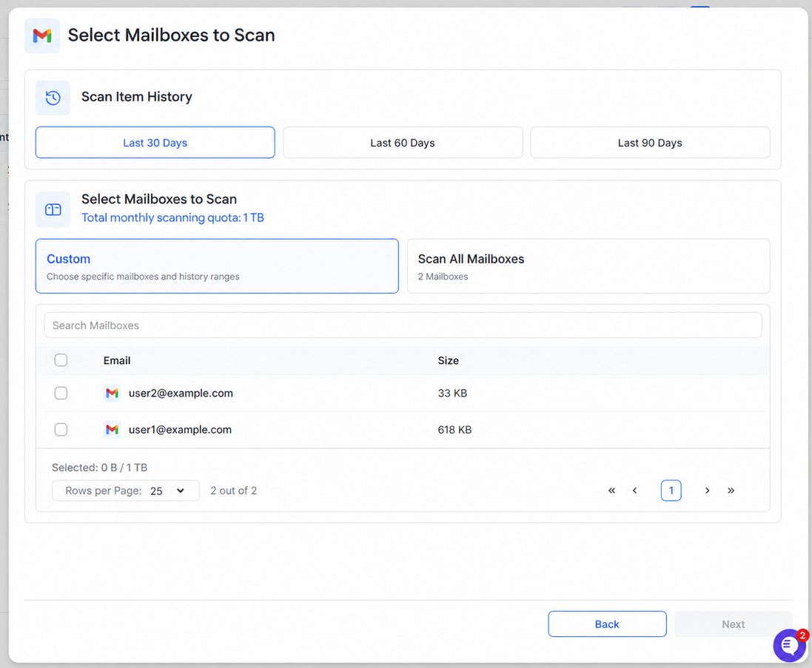This screenshot has width=812, height=668.
Task: Go to the previous page arrow
Action: click(634, 490)
